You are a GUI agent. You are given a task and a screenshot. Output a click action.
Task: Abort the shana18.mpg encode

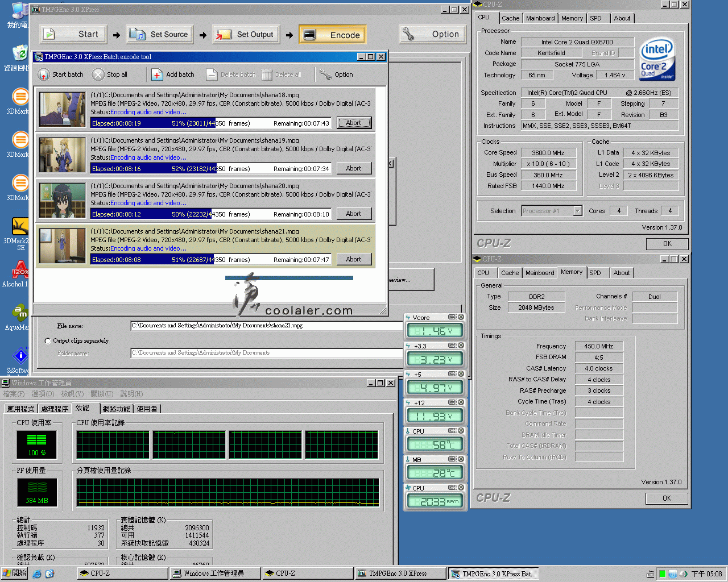click(354, 123)
